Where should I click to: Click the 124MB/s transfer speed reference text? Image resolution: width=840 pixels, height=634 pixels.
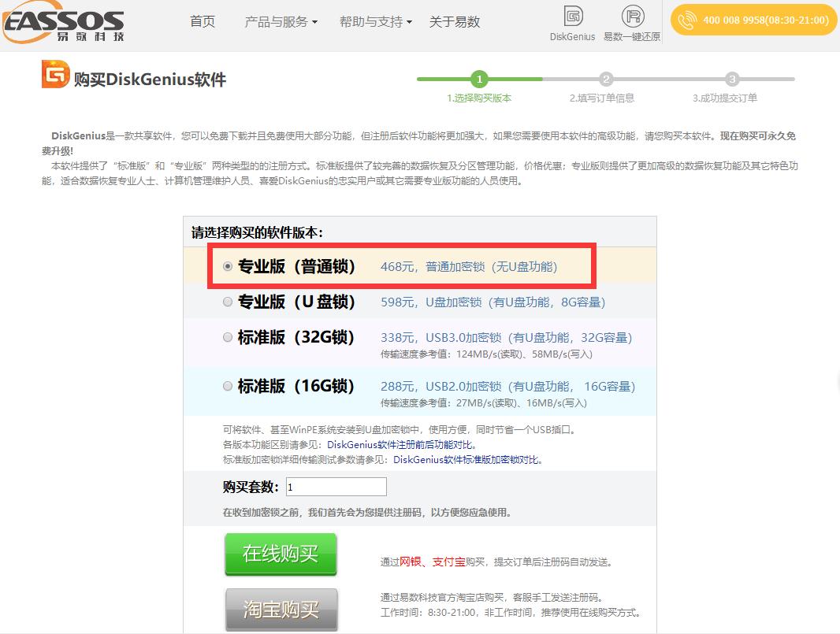pos(486,354)
